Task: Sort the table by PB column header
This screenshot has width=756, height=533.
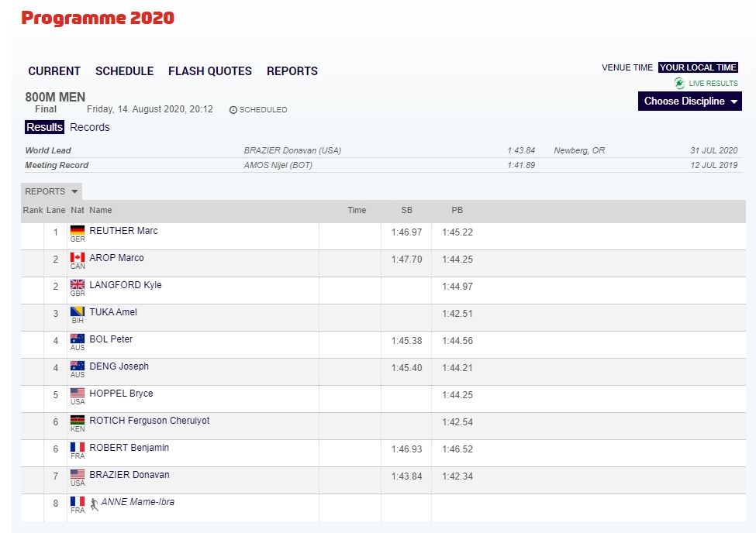Action: pos(457,210)
